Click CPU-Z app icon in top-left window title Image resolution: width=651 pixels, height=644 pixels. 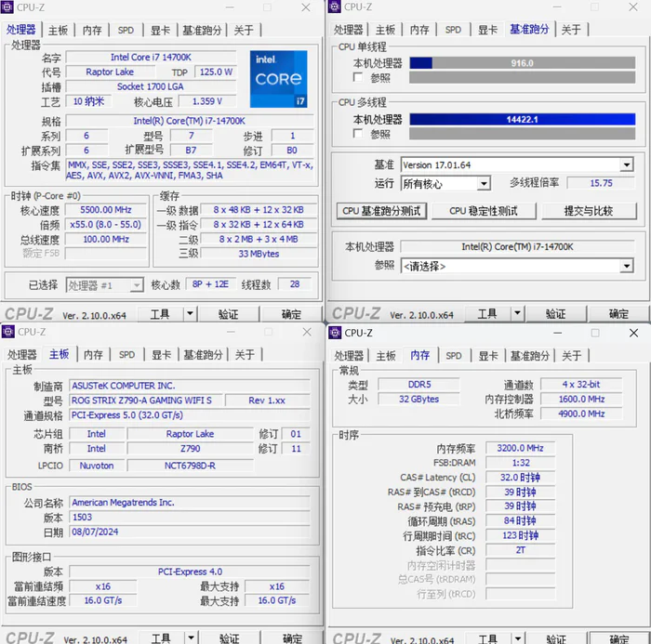pos(7,7)
